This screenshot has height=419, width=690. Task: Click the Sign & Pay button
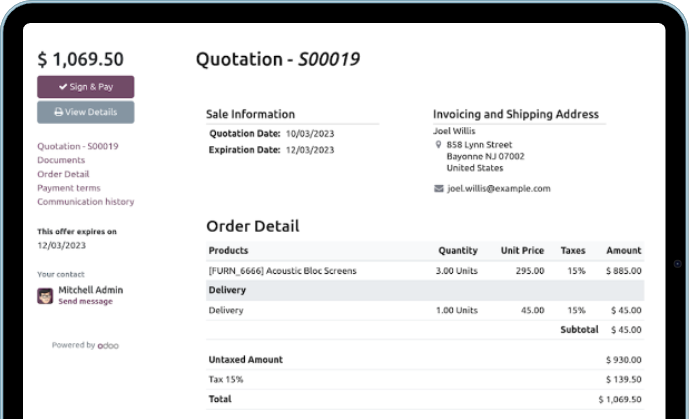click(85, 87)
